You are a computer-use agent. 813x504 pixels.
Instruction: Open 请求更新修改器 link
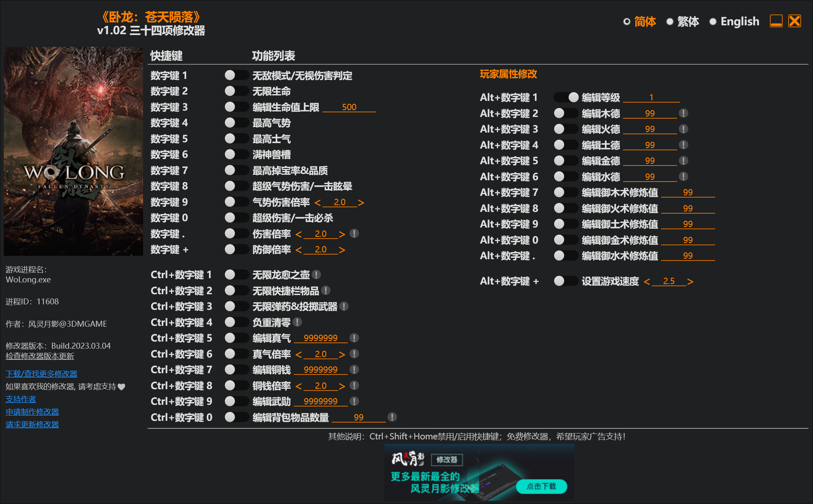coord(32,424)
